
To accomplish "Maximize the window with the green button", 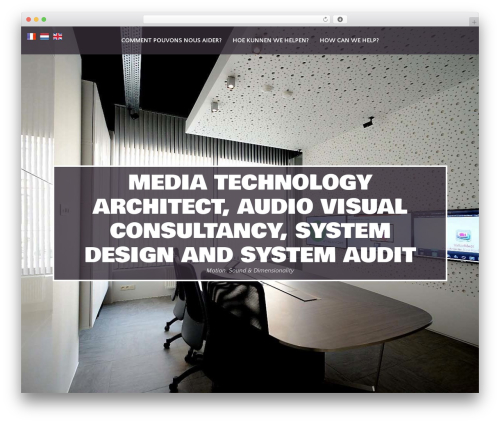I will tap(44, 19).
